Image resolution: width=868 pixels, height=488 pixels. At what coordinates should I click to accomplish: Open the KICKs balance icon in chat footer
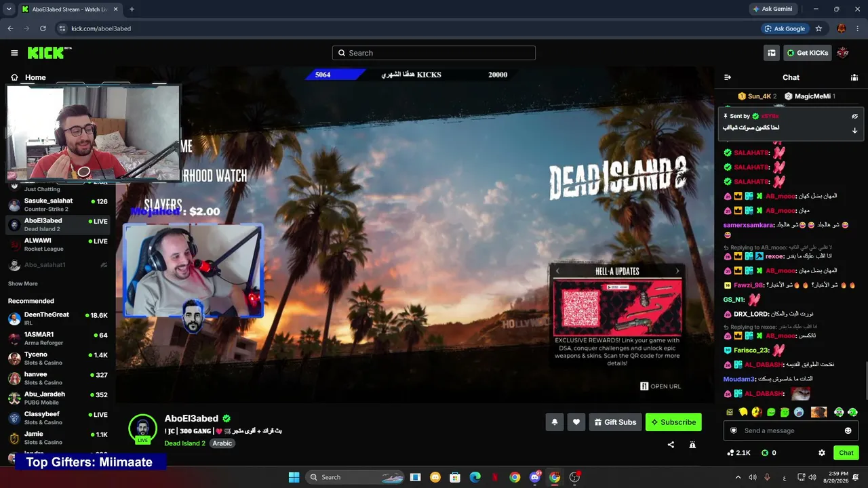pos(765,453)
